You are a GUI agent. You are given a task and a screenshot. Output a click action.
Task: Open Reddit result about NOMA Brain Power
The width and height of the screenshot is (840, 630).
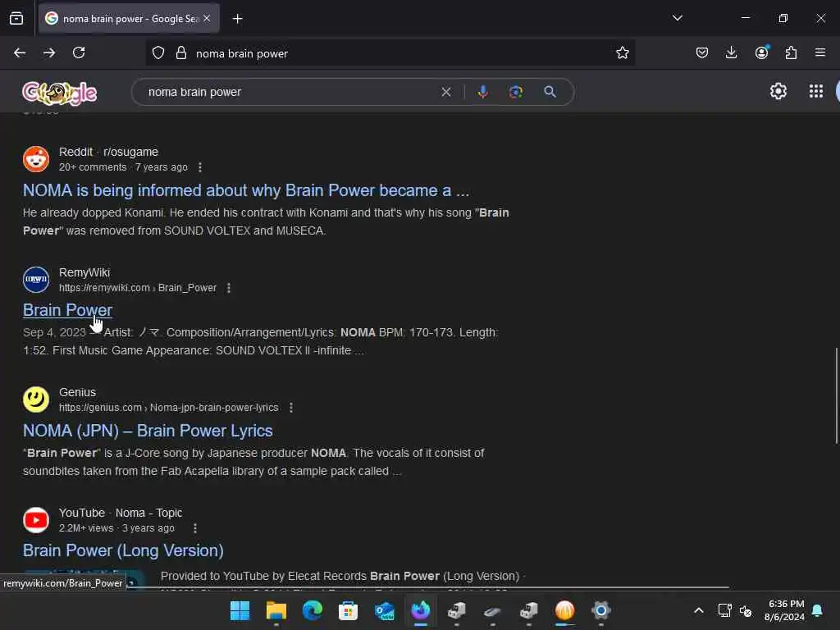246,190
